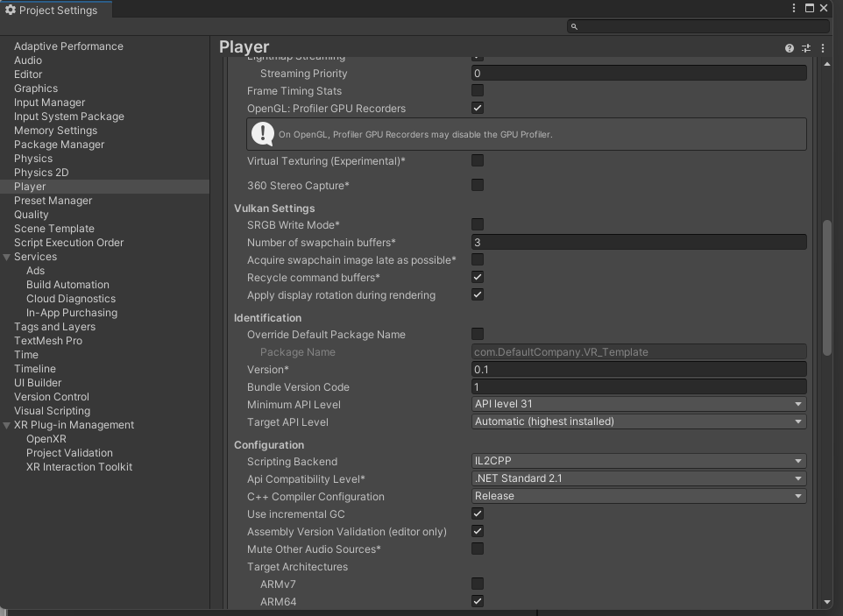Open the Scripting Backend dropdown
This screenshot has height=616, width=843.
point(639,461)
